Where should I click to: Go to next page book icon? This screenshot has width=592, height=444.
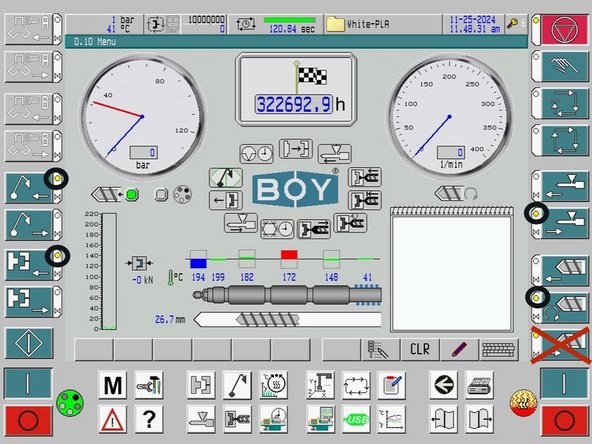pos(479,419)
